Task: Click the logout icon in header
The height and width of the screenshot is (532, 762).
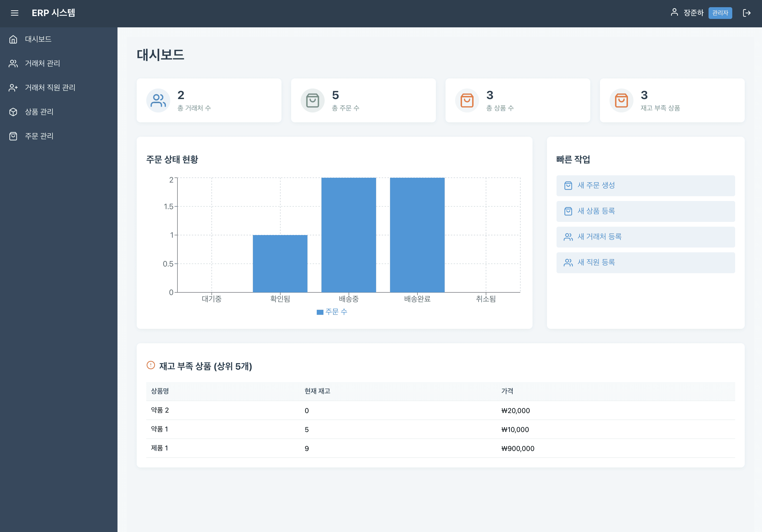Action: tap(747, 13)
